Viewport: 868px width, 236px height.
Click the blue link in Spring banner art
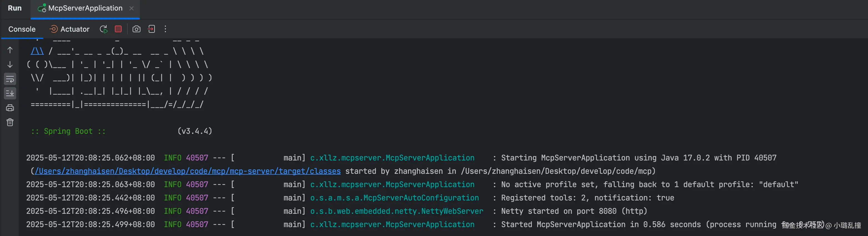click(37, 51)
